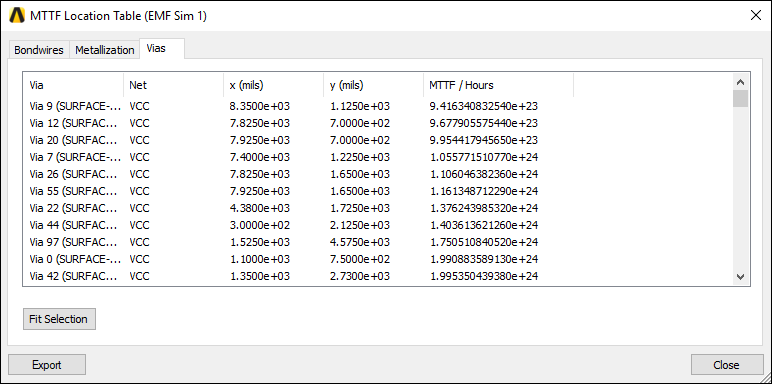Click the VCC net cell for Via 9
This screenshot has height=384, width=772.
coord(139,106)
